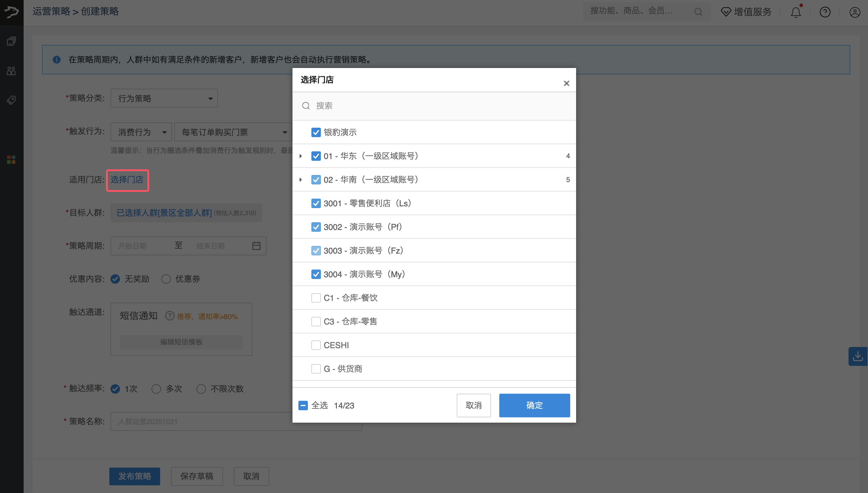868x493 pixels.
Task: Click the colorful apps grid sidebar icon
Action: click(x=11, y=160)
